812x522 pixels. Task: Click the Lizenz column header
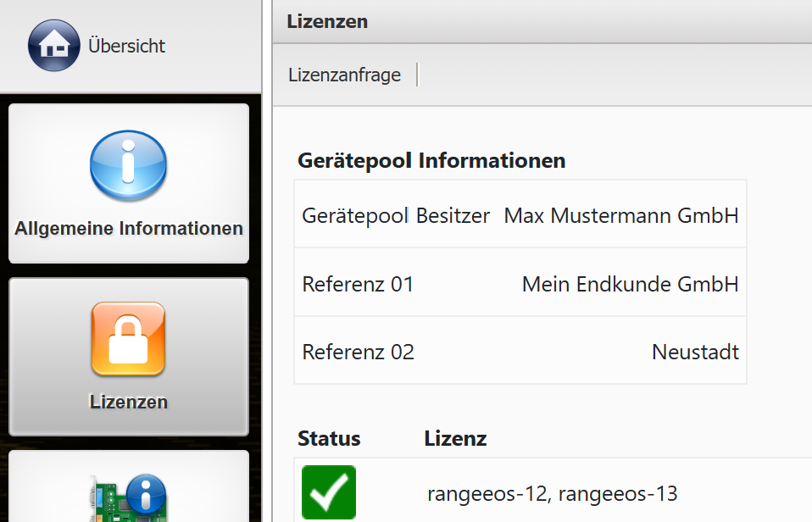point(455,438)
